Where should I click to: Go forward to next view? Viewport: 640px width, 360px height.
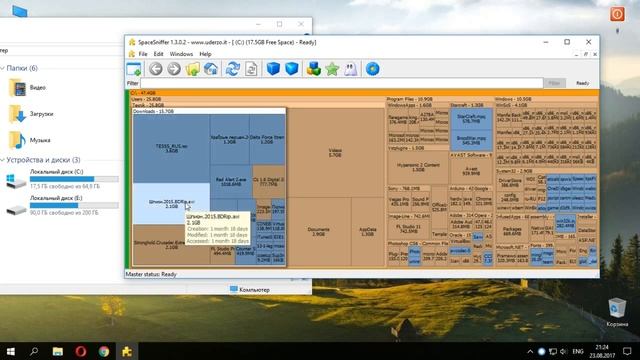[174, 69]
